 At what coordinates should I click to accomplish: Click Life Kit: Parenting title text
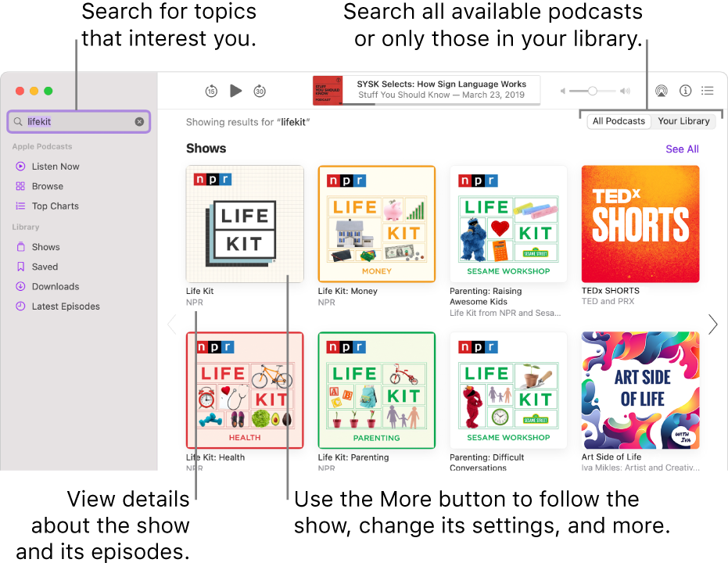point(353,457)
